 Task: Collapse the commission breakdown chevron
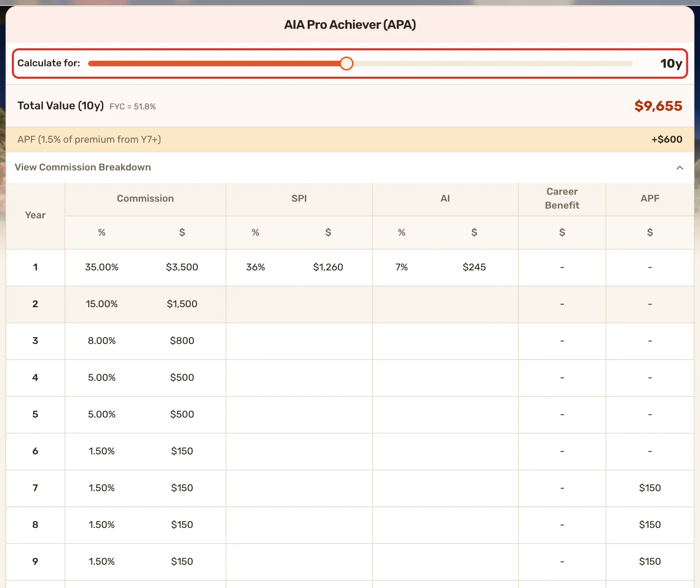pos(680,168)
